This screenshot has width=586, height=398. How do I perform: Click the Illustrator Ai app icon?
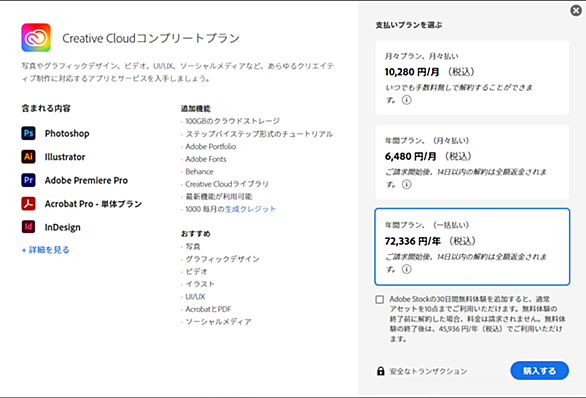point(28,157)
